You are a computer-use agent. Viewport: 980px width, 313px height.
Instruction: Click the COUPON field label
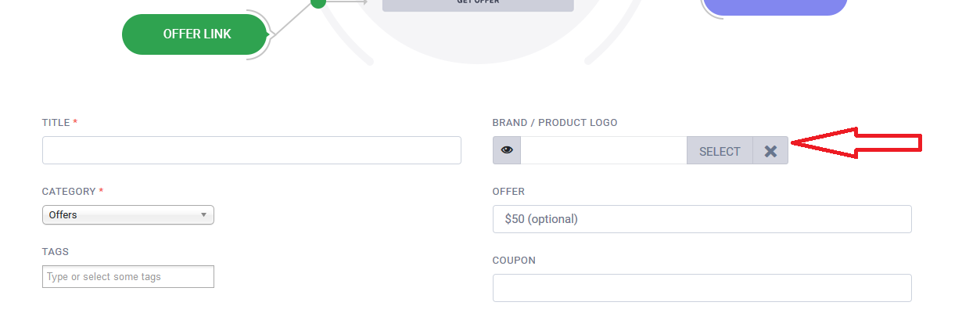514,261
